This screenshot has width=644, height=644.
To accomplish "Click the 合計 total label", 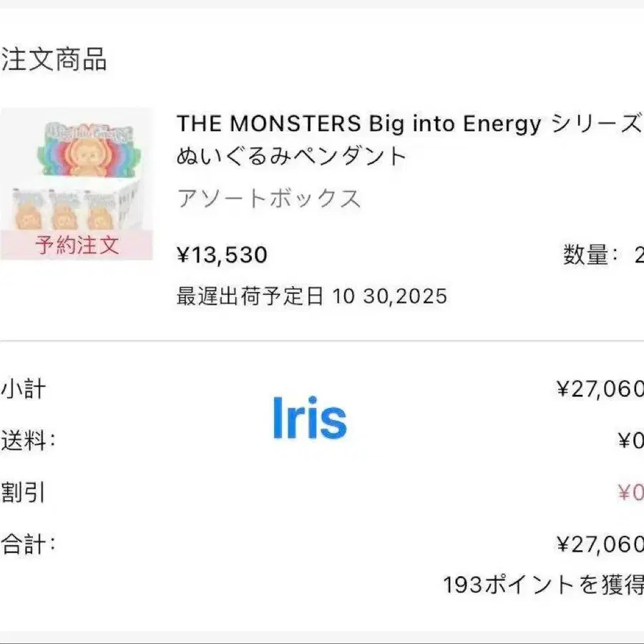I will (x=27, y=544).
